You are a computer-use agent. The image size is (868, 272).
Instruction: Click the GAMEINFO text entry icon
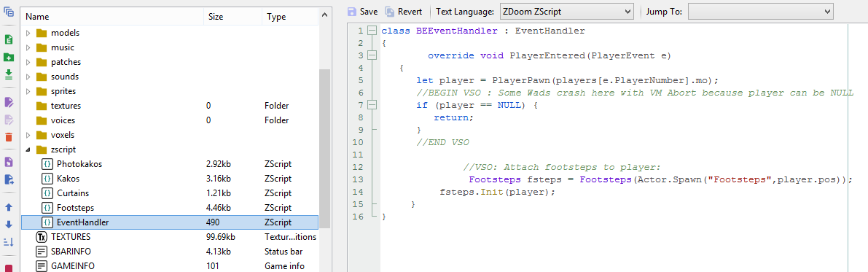[x=41, y=265]
